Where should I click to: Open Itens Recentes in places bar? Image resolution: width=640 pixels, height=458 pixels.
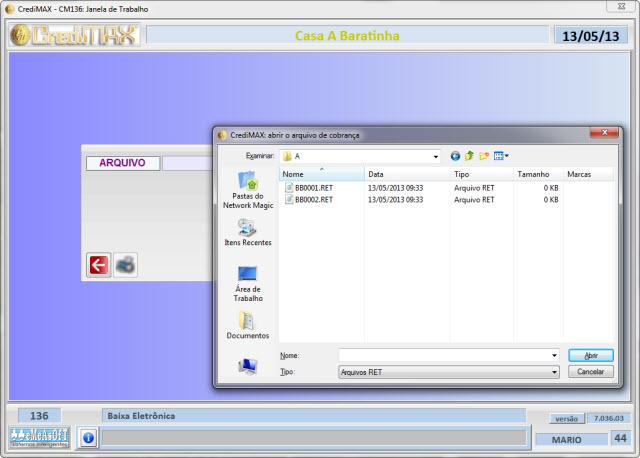pyautogui.click(x=247, y=232)
